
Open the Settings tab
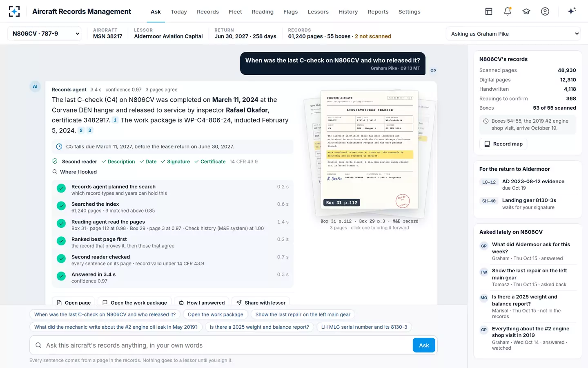click(x=409, y=12)
